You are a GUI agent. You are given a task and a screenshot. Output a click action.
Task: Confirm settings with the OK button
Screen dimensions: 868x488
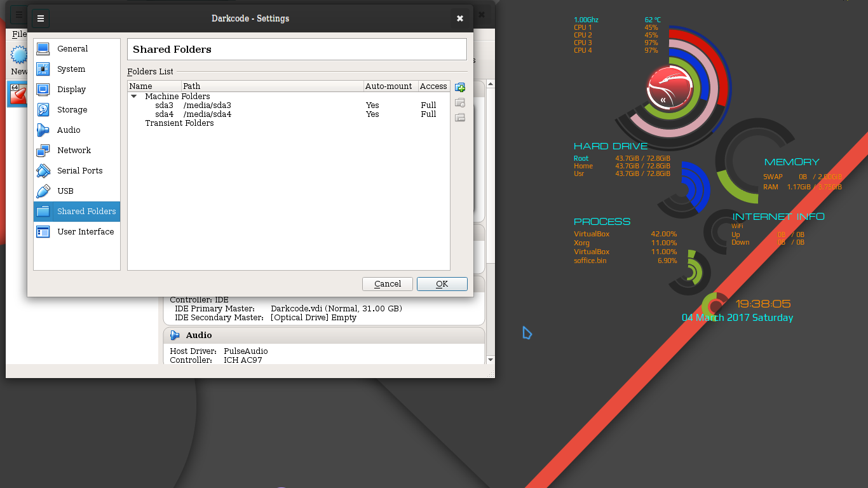click(x=442, y=284)
